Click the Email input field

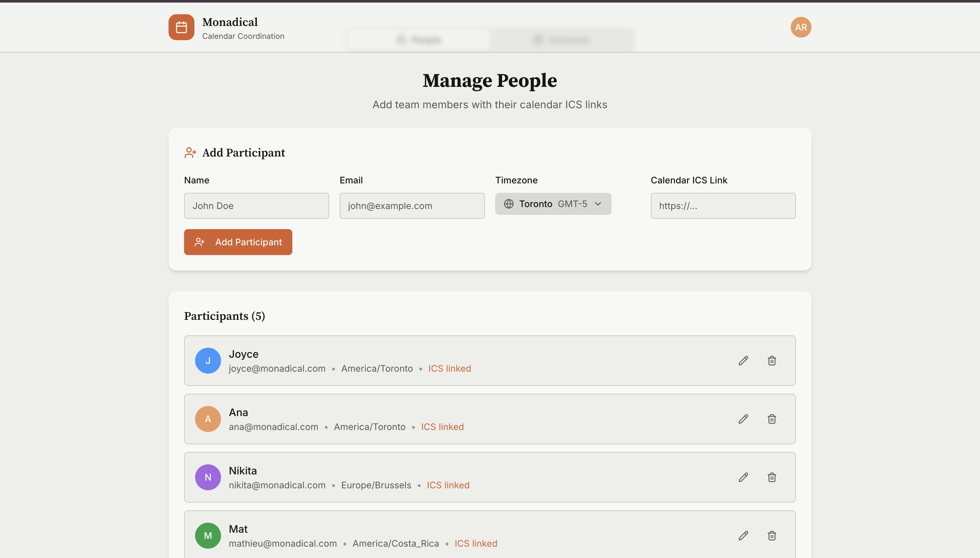[x=412, y=206]
